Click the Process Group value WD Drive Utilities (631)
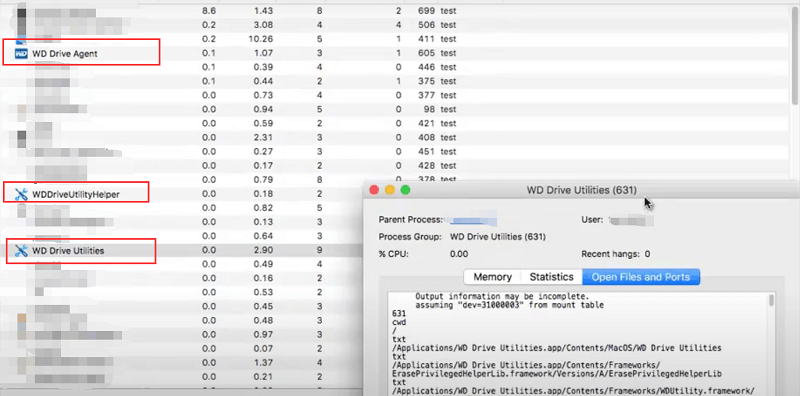Screen dimensions: 800x396 pyautogui.click(x=498, y=237)
